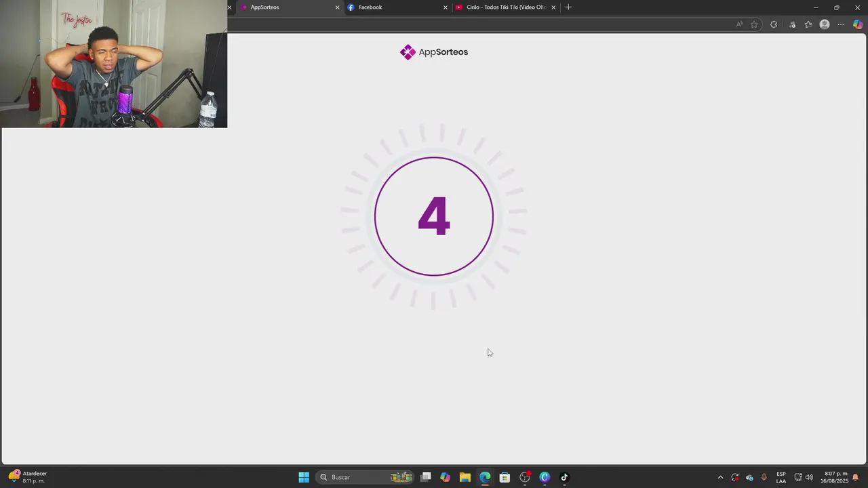This screenshot has width=868, height=488.
Task: Click the Microsoft Edge taskbar icon
Action: (485, 477)
